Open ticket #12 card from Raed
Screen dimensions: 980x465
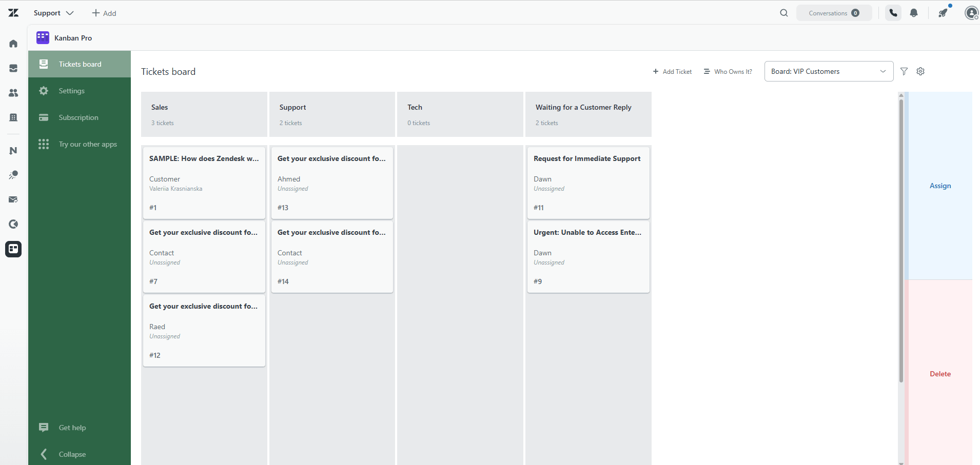pos(204,330)
